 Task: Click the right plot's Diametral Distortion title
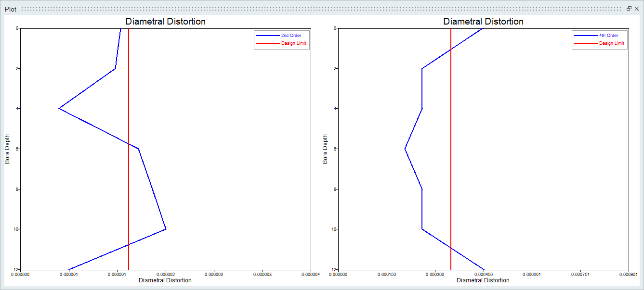(483, 22)
